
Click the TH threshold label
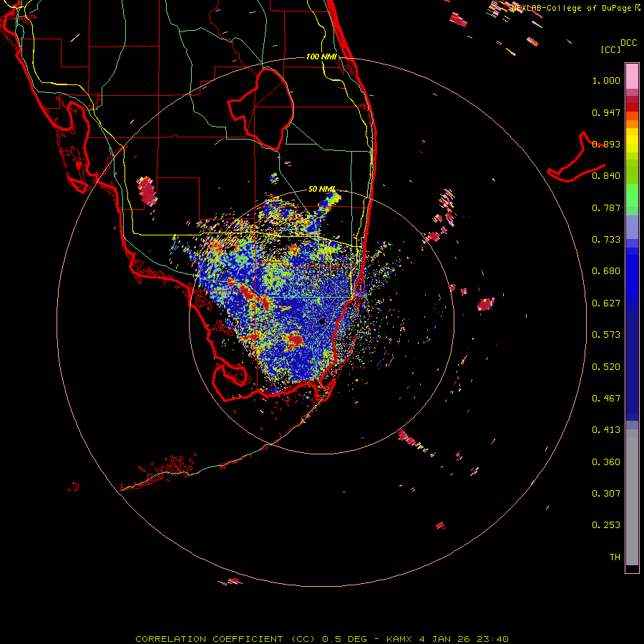pos(615,557)
